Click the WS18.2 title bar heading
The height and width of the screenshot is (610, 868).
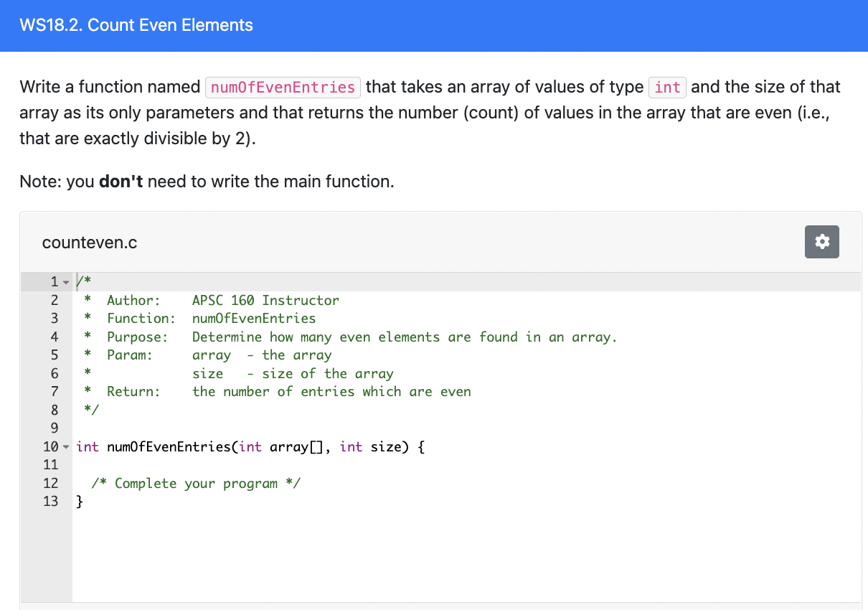136,25
